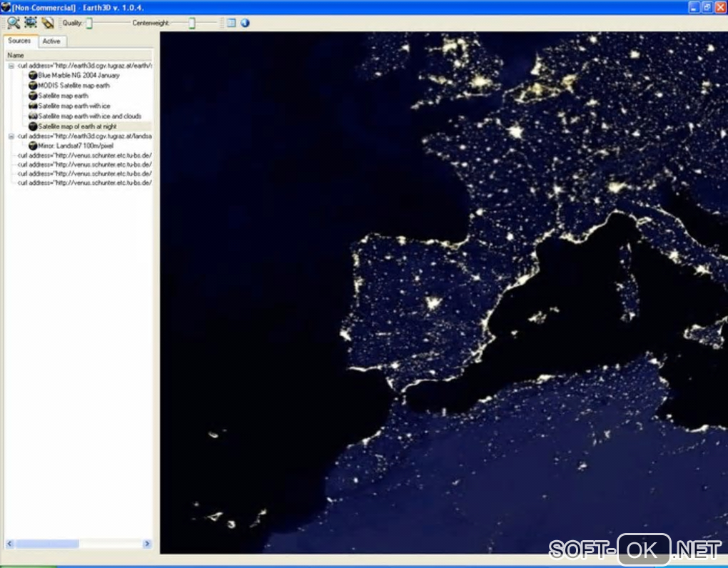Click the left arrow of the horizontal scrollbar
The height and width of the screenshot is (568, 728).
(10, 544)
